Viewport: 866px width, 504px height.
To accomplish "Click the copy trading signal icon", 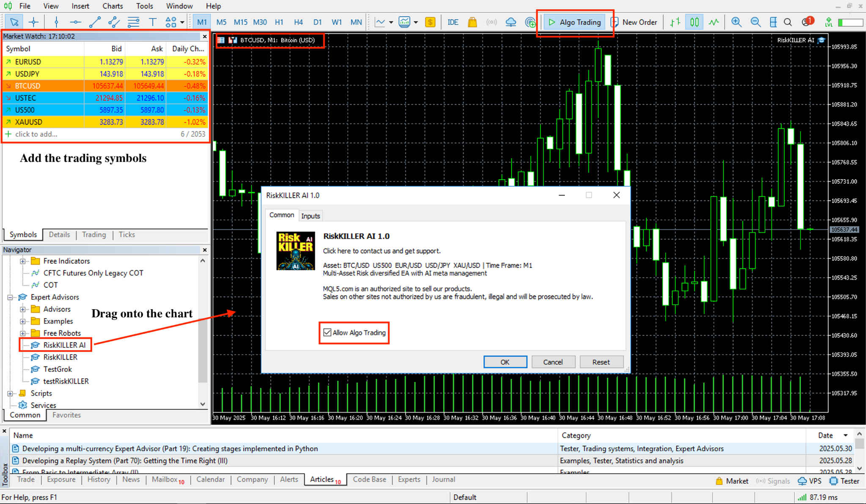I will click(x=530, y=22).
